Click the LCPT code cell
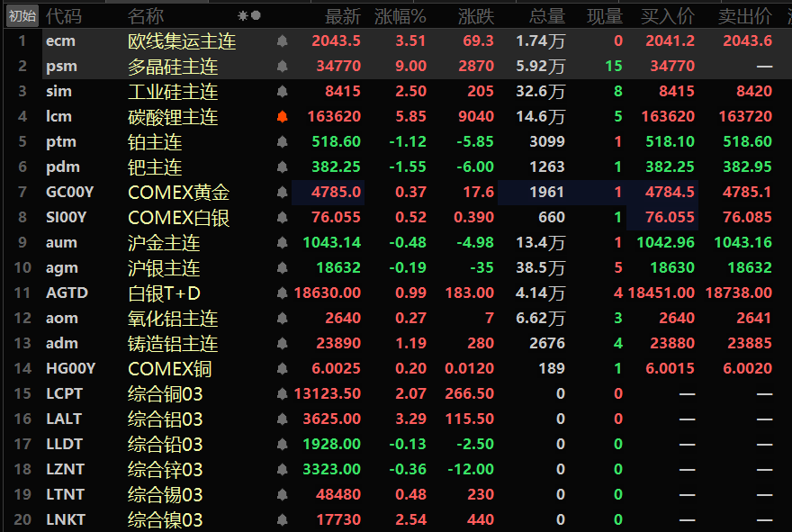792x532 pixels. point(64,393)
